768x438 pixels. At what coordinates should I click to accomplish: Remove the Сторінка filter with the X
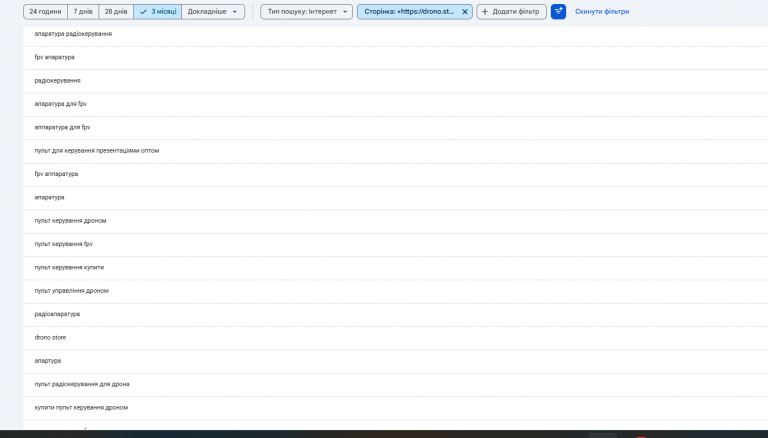pos(465,11)
